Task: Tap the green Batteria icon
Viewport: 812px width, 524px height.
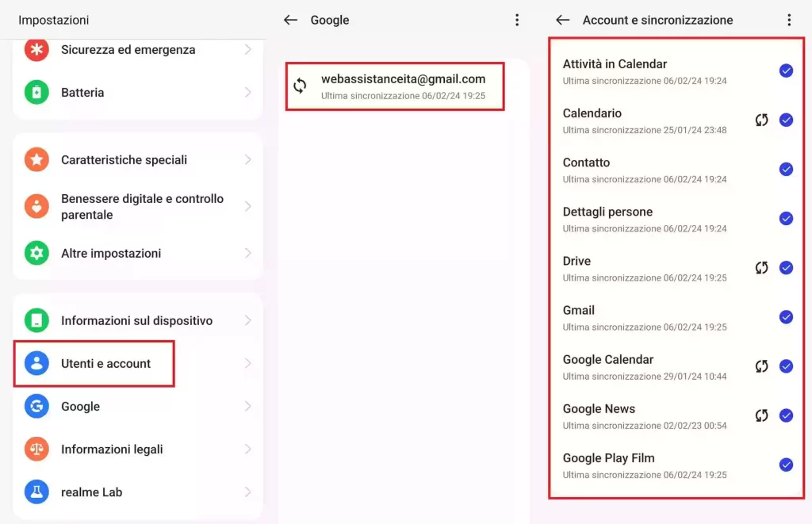Action: [36, 92]
